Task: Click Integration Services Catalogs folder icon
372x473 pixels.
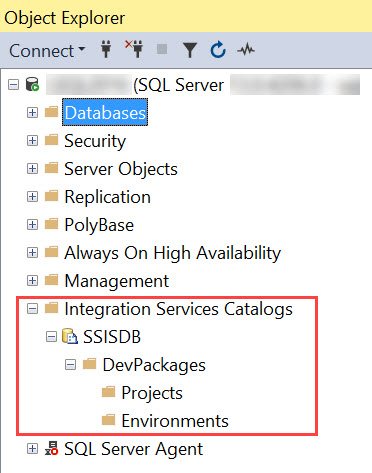Action: coord(51,308)
